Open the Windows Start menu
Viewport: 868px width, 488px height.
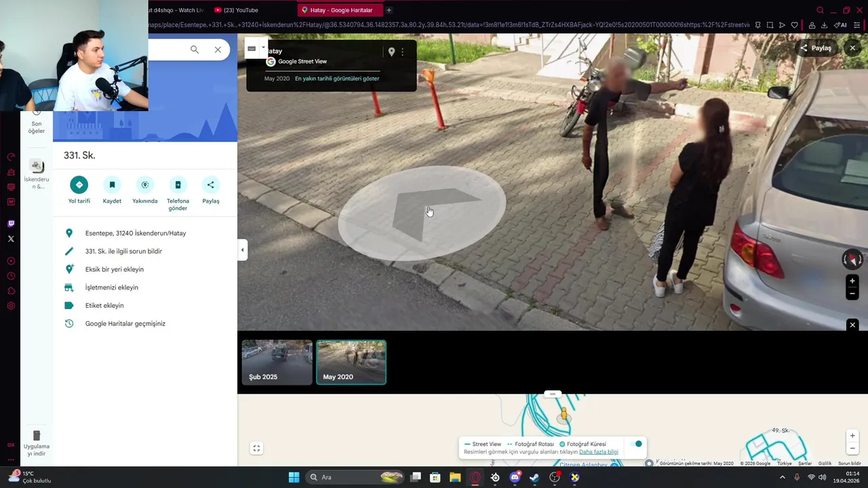click(294, 477)
